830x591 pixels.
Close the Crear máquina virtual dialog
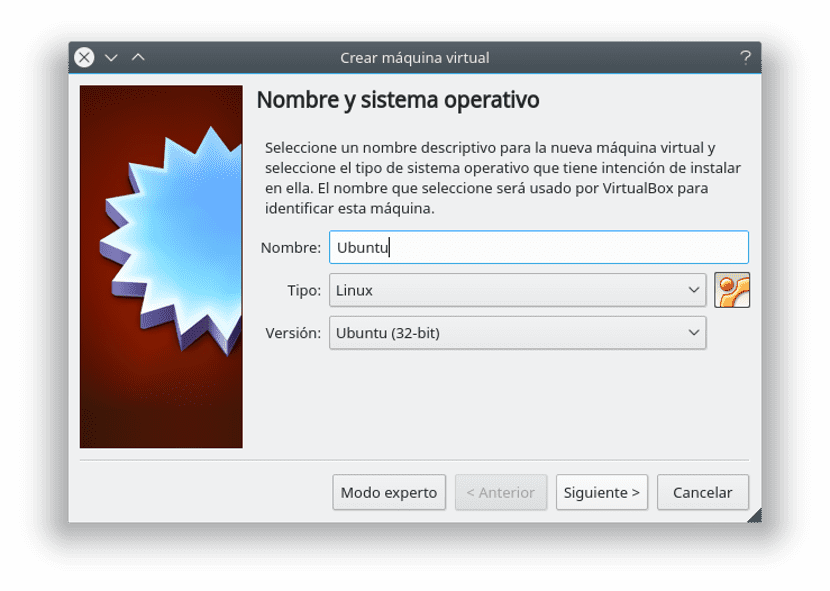click(x=85, y=57)
